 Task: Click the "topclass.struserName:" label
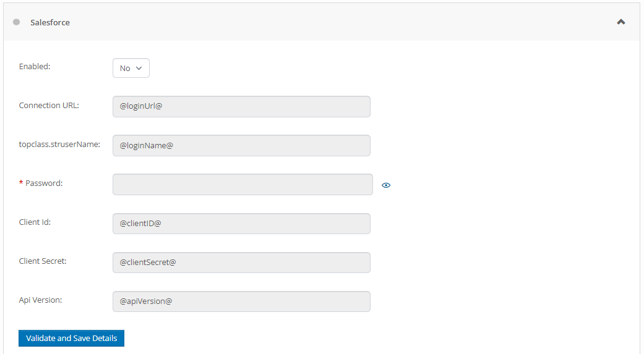tap(59, 144)
